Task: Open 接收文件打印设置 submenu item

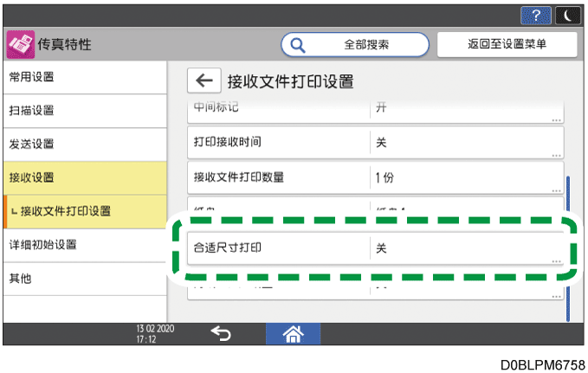Action: pos(85,211)
